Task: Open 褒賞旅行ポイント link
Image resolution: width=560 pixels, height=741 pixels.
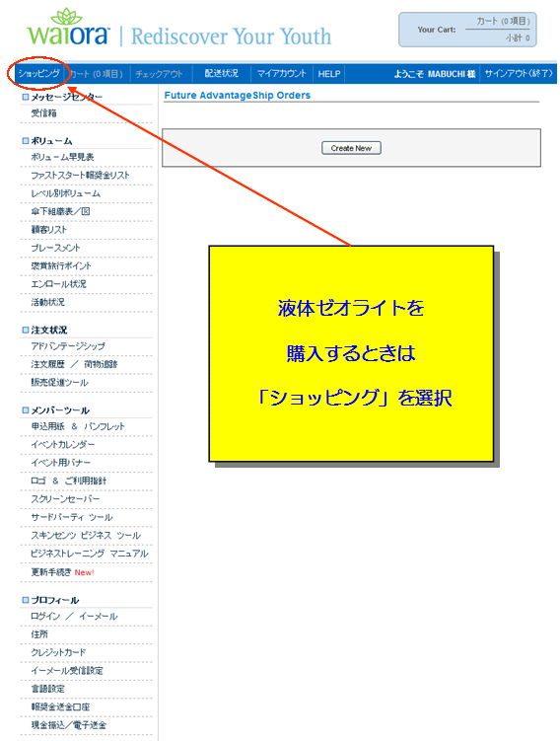Action: (x=61, y=265)
